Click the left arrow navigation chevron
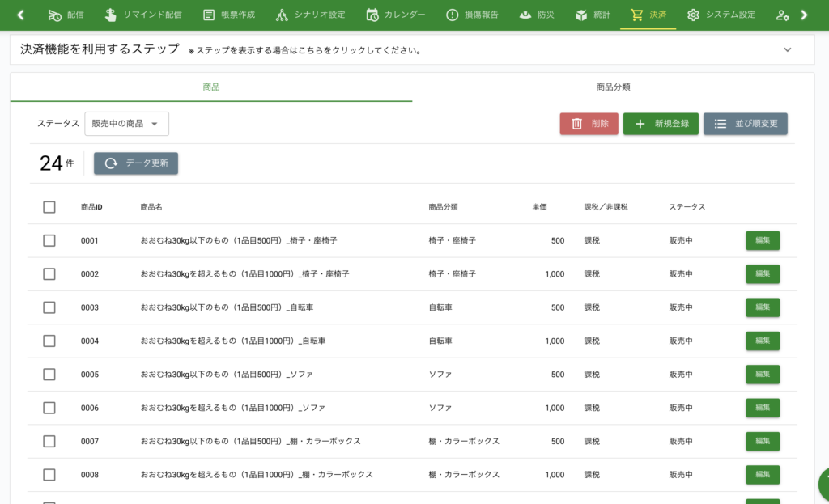Viewport: 829px width, 504px height. pyautogui.click(x=20, y=15)
